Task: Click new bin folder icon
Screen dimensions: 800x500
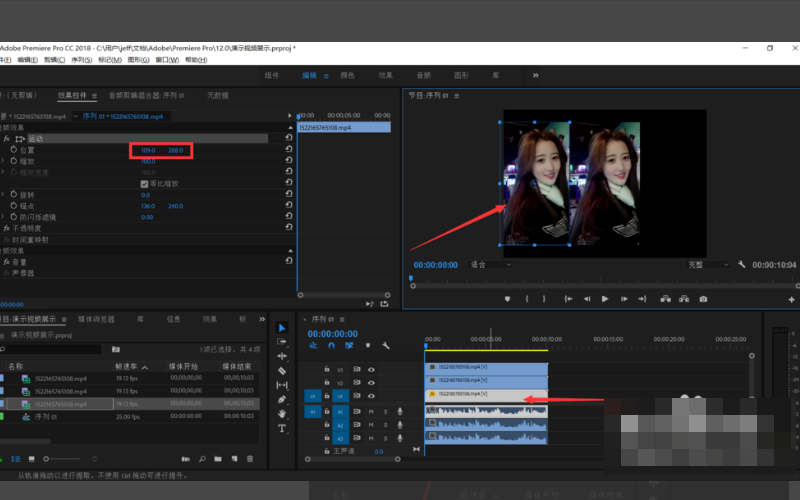Action: coord(218,459)
